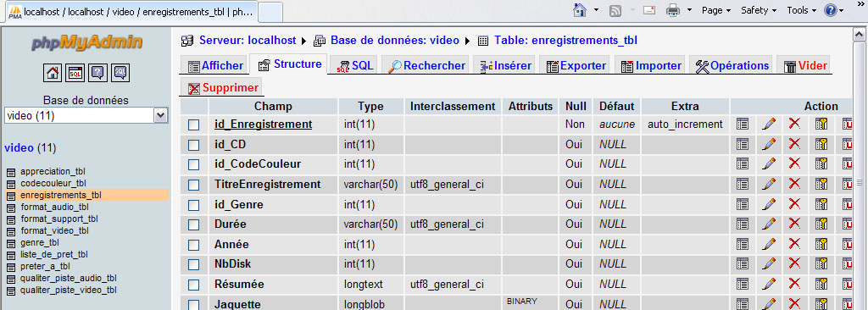This screenshot has height=310, width=868.
Task: Open phpMyAdmin documentation question-mark icon
Action: tap(97, 73)
